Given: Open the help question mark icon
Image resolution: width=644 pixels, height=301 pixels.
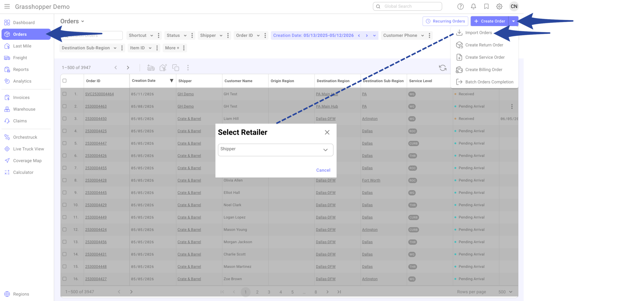Looking at the screenshot, I should [460, 7].
